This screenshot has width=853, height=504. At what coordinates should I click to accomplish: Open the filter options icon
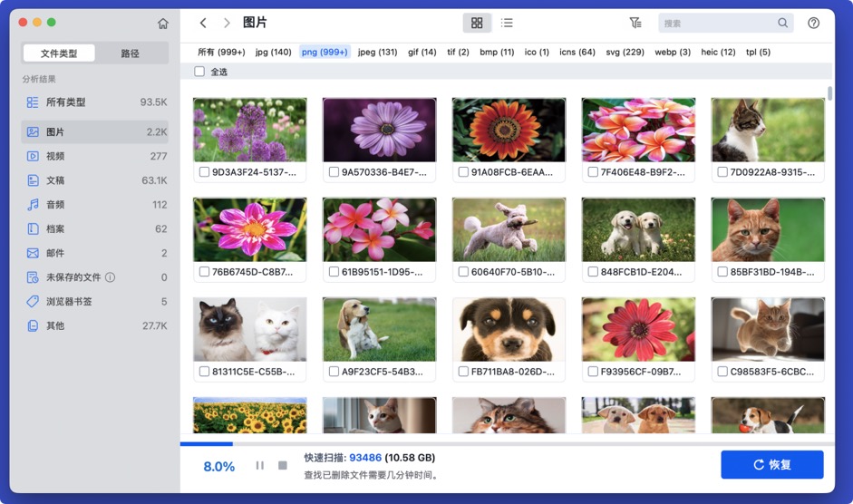(635, 23)
